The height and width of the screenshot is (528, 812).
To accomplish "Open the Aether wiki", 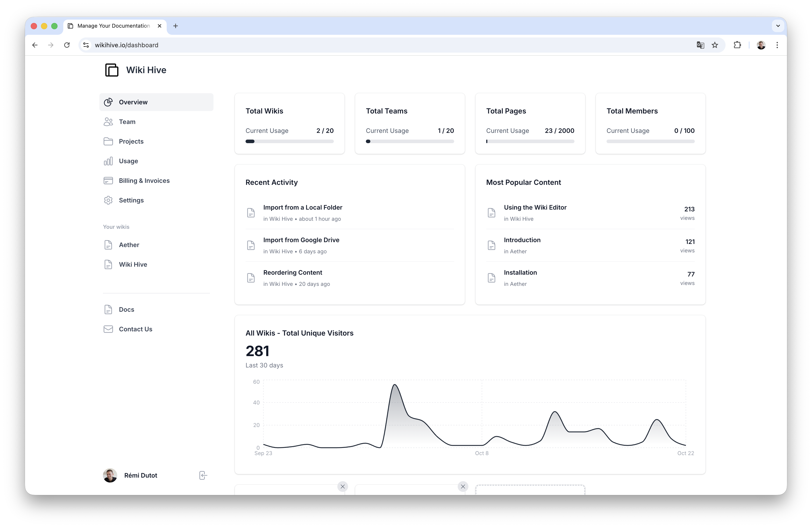I will click(x=129, y=245).
